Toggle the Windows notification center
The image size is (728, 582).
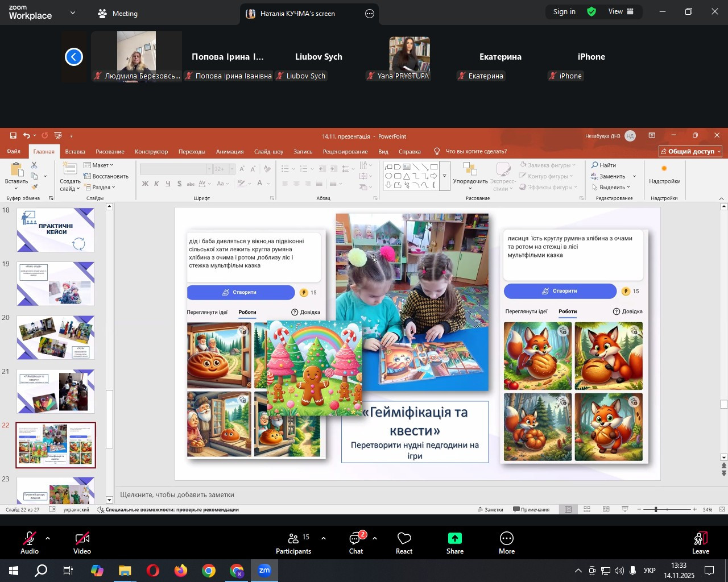pos(709,571)
